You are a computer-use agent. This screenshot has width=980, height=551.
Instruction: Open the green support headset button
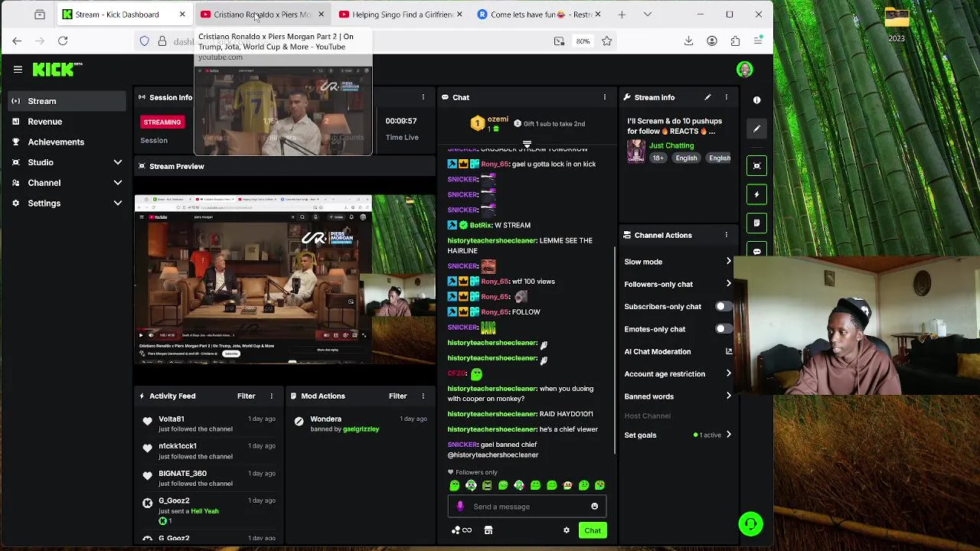(x=750, y=523)
